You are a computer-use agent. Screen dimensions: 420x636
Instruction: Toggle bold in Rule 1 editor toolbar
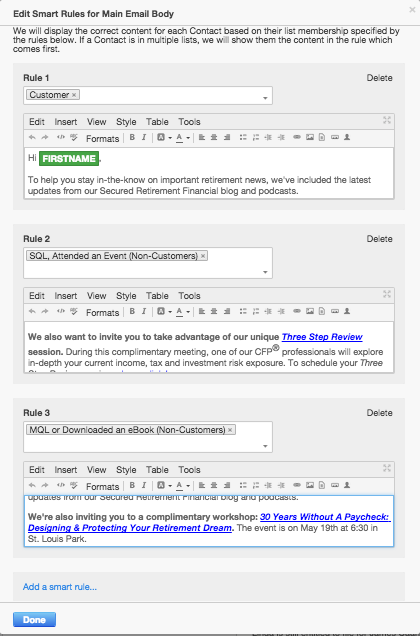(x=132, y=138)
